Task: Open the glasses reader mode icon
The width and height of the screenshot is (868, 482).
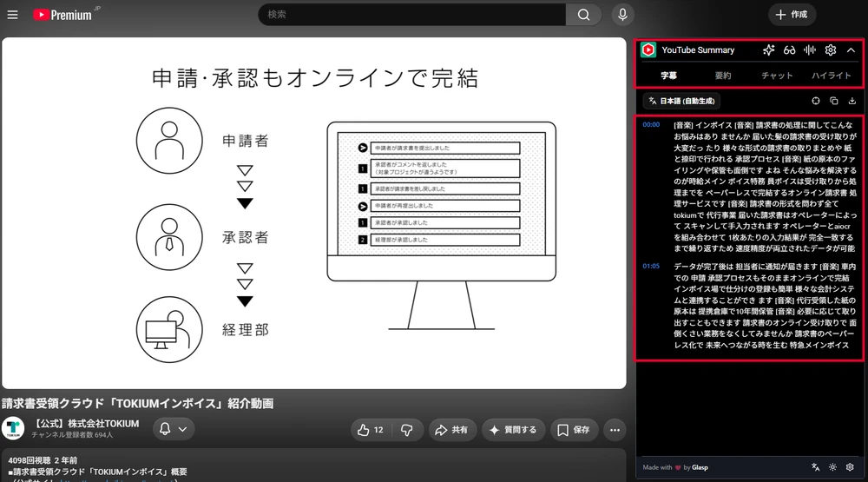Action: pos(789,50)
